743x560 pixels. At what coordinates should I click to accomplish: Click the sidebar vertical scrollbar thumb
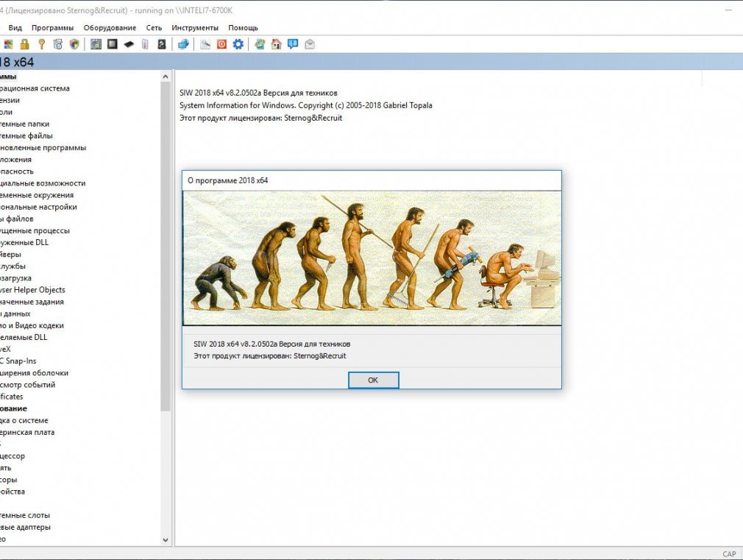click(x=166, y=247)
